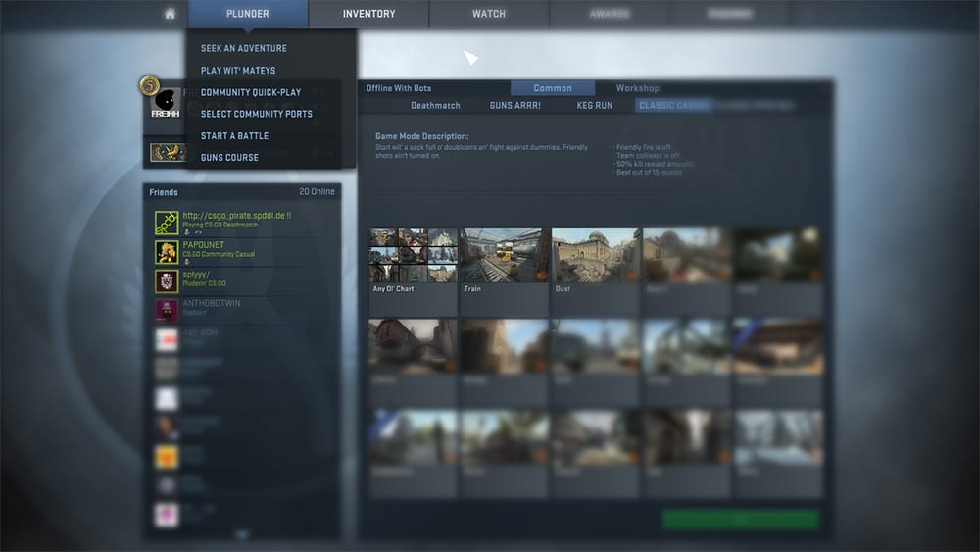Image resolution: width=980 pixels, height=552 pixels.
Task: Click ANTHOBOTWIN's avatar in Friends list
Action: pyautogui.click(x=167, y=311)
